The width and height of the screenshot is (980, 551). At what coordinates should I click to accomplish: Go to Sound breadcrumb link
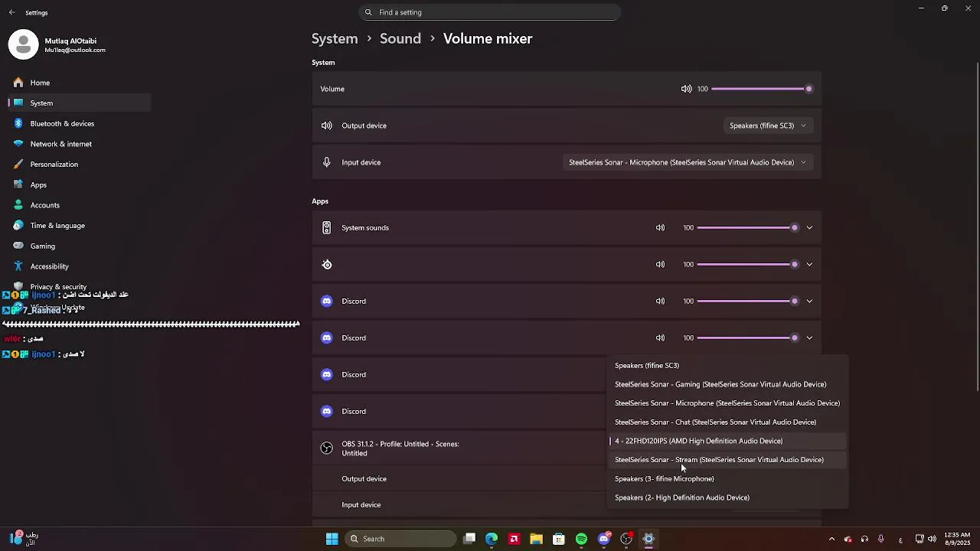pos(400,38)
